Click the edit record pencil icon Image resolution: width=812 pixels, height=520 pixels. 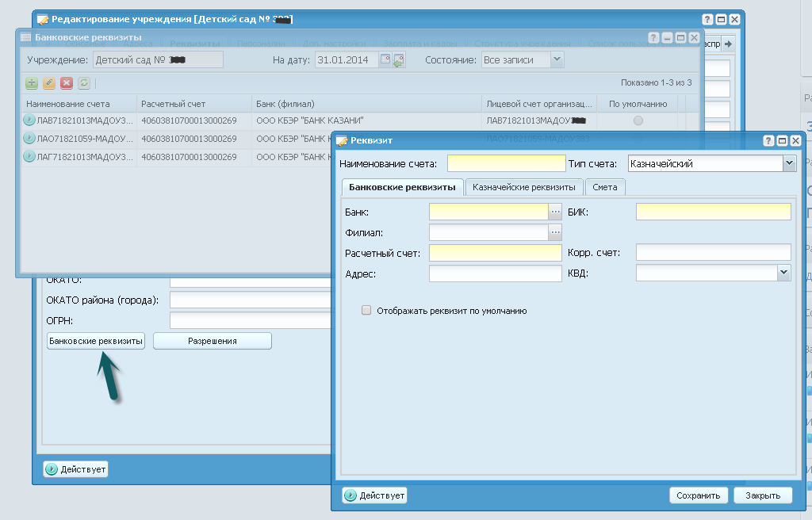pos(49,82)
